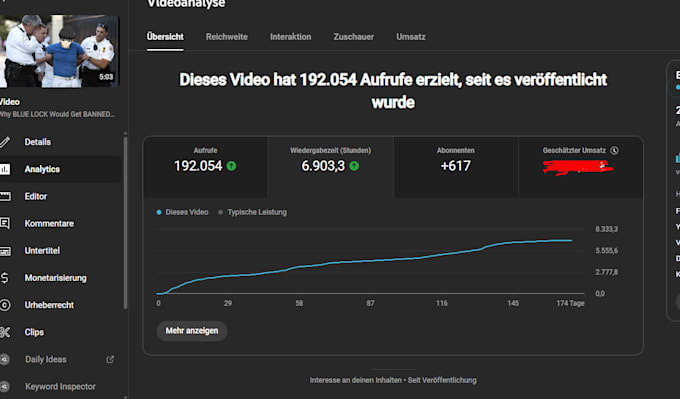The height and width of the screenshot is (399, 680).
Task: Select the Editor filmstrip icon
Action: [x=4, y=196]
